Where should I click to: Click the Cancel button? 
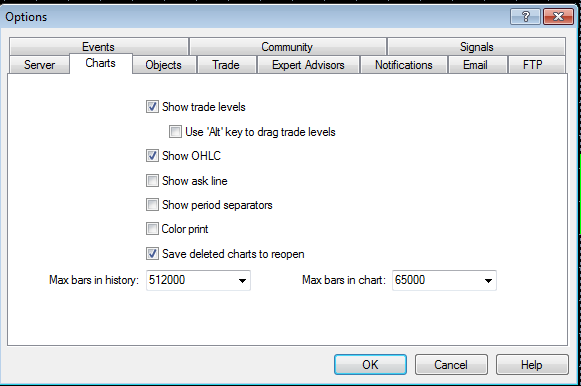[451, 365]
